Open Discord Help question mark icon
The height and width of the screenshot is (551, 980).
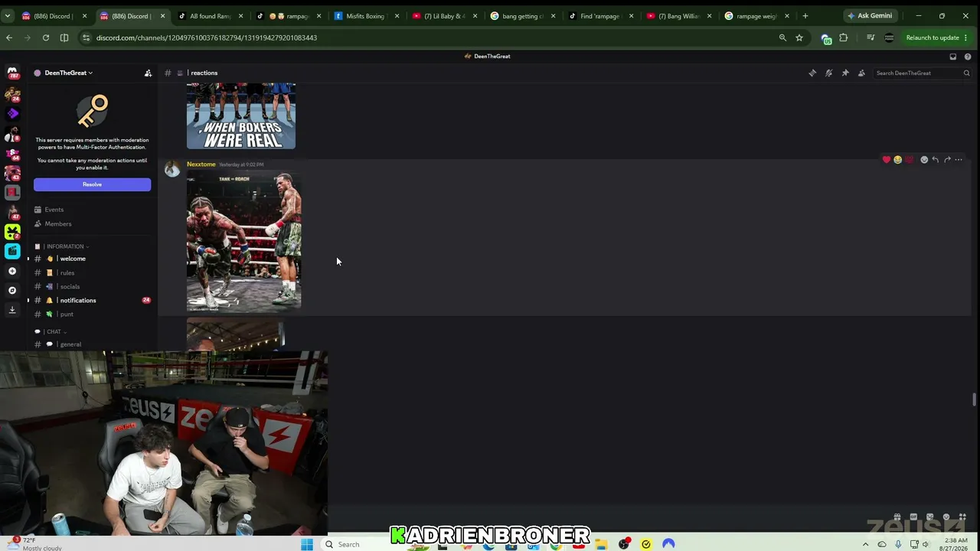968,56
